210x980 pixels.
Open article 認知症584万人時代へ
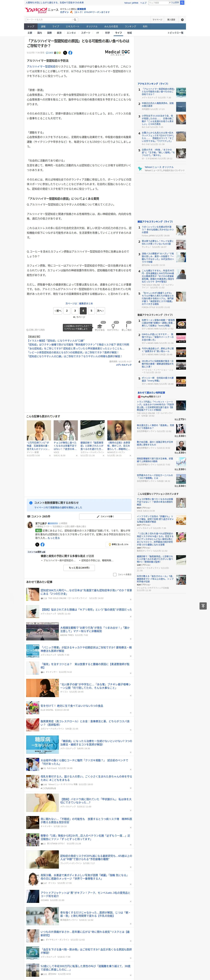[86, 592]
